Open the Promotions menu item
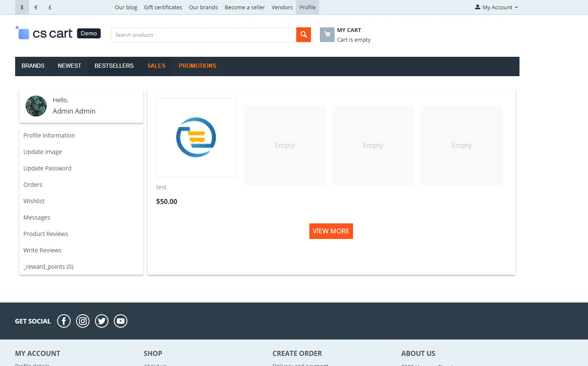Screen dimensions: 588x366 [x=197, y=66]
